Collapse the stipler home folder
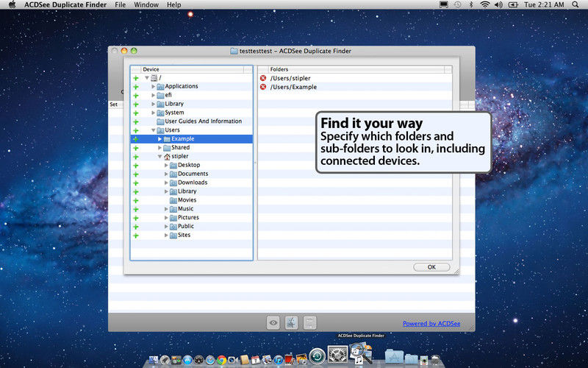Screen dimensions: 588x368 click(x=159, y=156)
